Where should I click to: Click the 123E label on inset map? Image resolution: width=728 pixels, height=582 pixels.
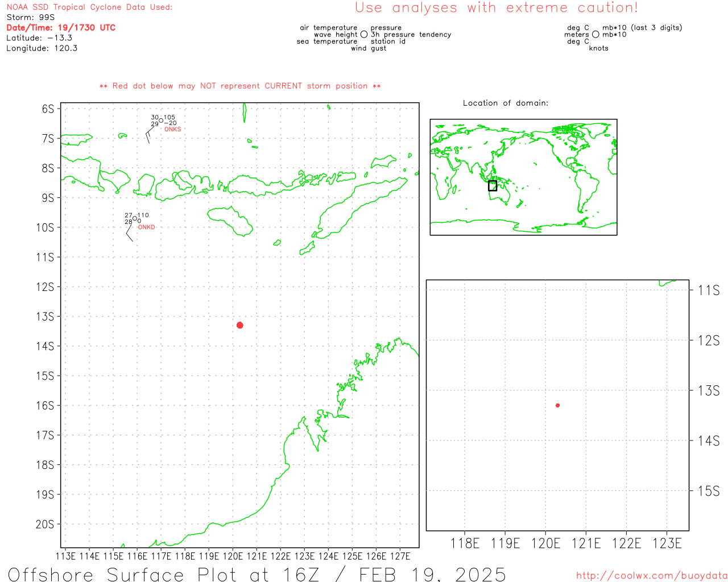[x=667, y=544]
